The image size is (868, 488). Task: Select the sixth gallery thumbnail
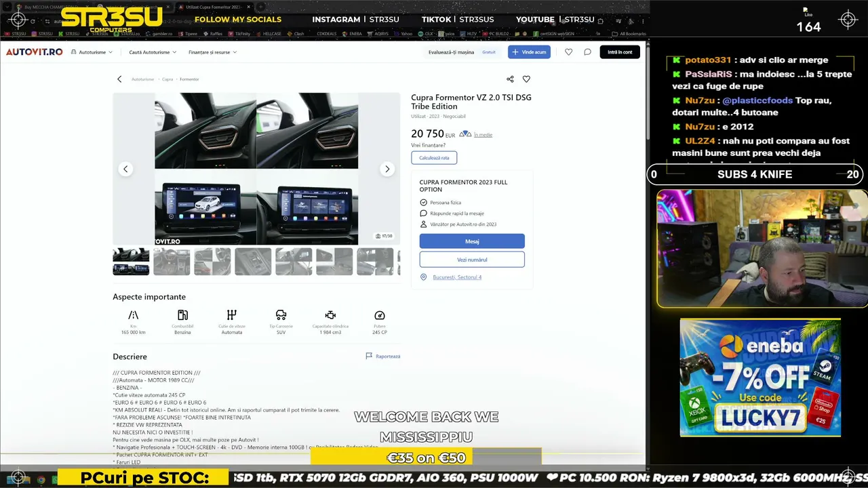(334, 262)
